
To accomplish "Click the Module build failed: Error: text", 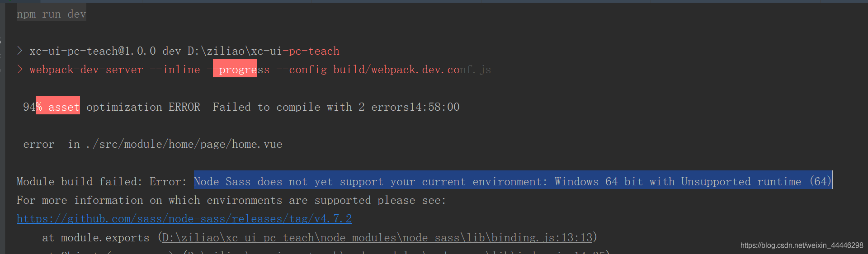I will click(x=102, y=182).
